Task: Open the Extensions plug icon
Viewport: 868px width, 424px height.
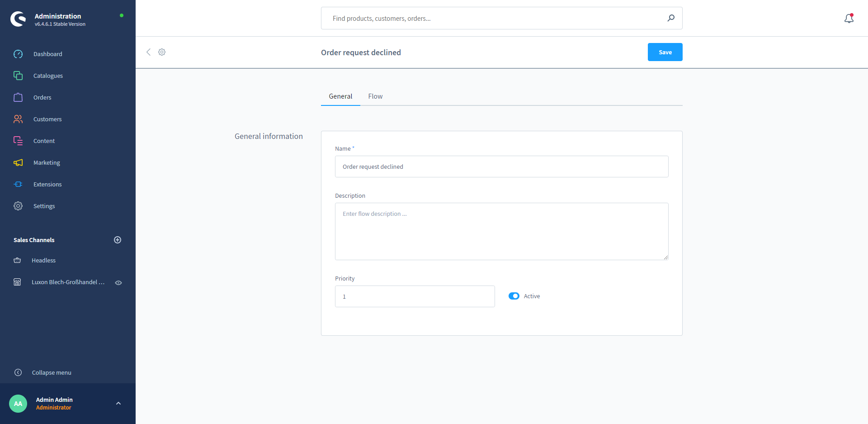Action: (18, 184)
